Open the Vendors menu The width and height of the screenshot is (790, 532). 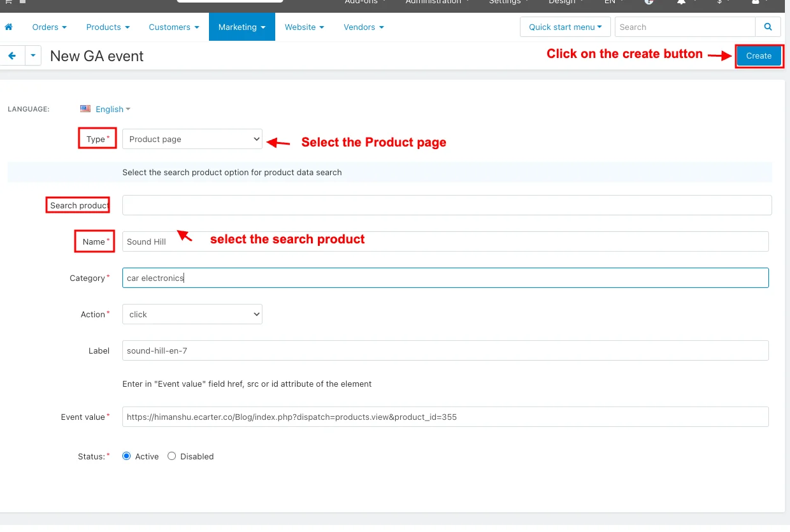pyautogui.click(x=363, y=27)
